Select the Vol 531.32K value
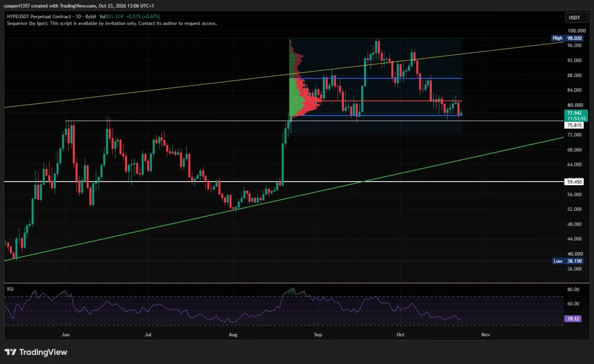This screenshot has height=364, width=594. coord(111,17)
